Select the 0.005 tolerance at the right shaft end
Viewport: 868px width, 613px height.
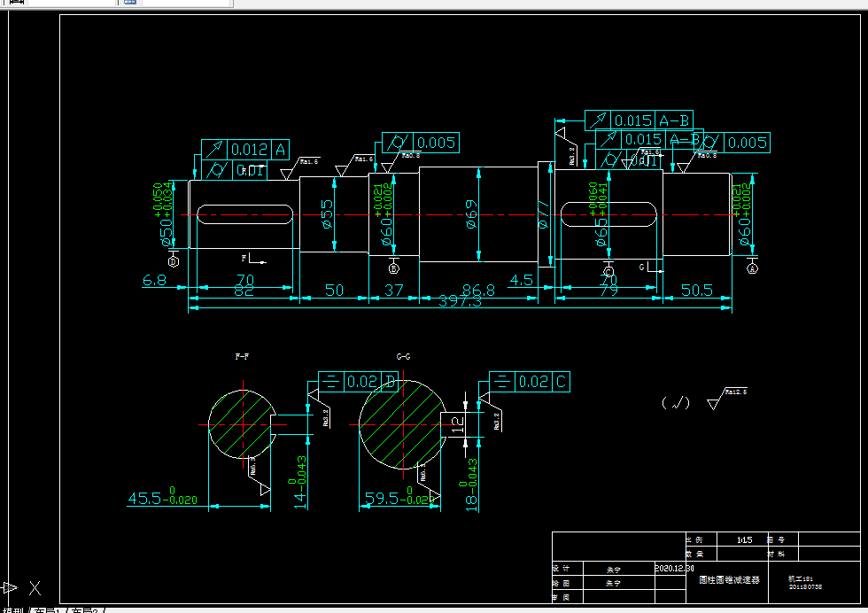[747, 143]
